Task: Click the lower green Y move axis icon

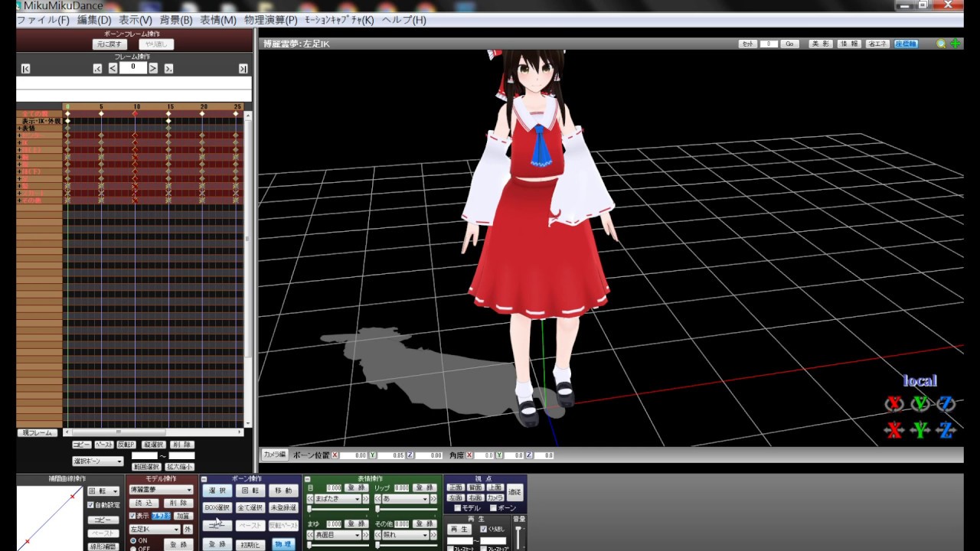Action: tap(920, 430)
